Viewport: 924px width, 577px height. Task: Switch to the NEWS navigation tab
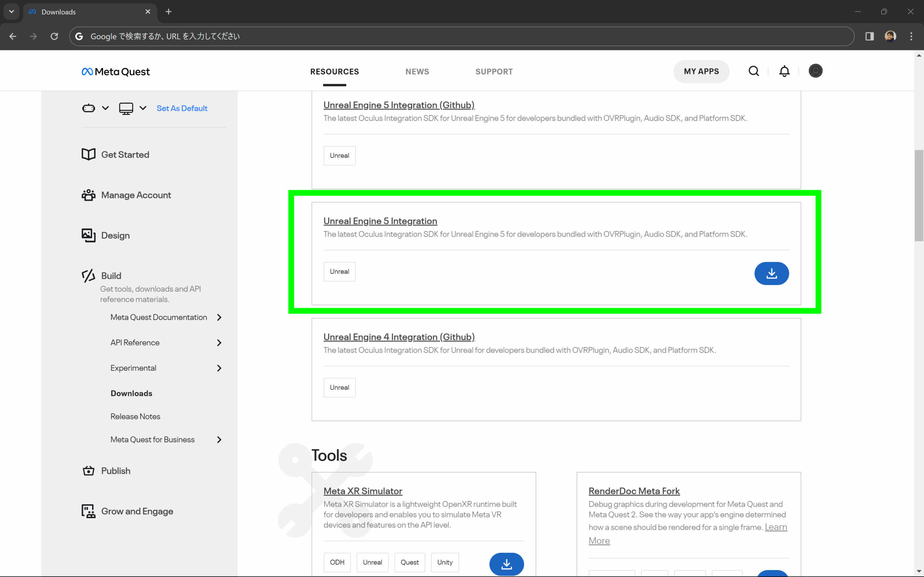tap(417, 72)
